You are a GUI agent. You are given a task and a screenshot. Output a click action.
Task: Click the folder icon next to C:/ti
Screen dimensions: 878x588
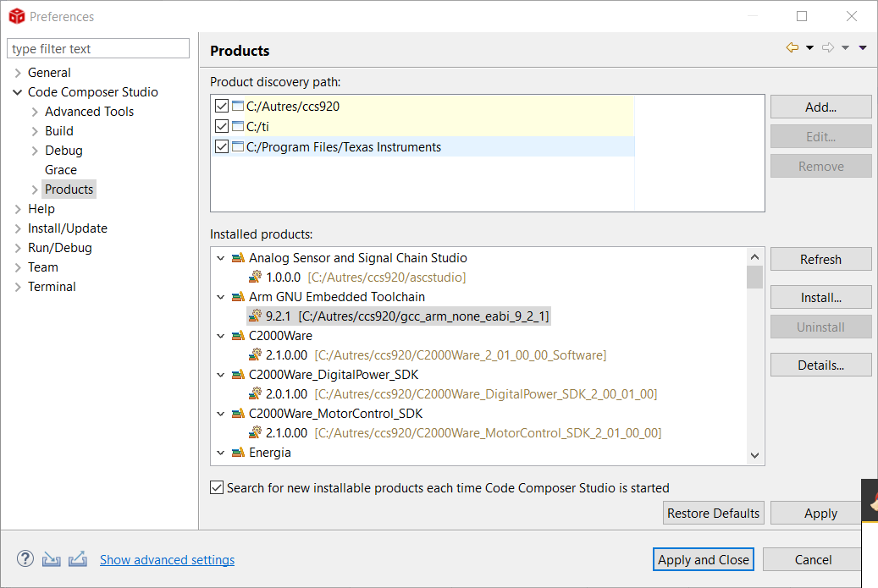pyautogui.click(x=238, y=126)
